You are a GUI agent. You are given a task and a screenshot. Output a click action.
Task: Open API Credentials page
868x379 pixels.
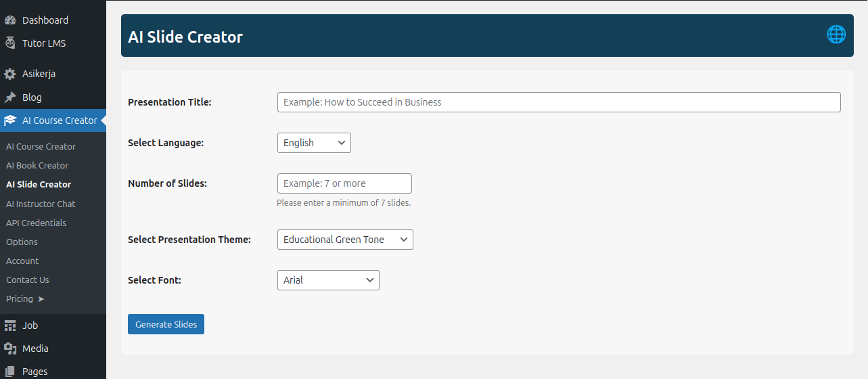coord(36,223)
